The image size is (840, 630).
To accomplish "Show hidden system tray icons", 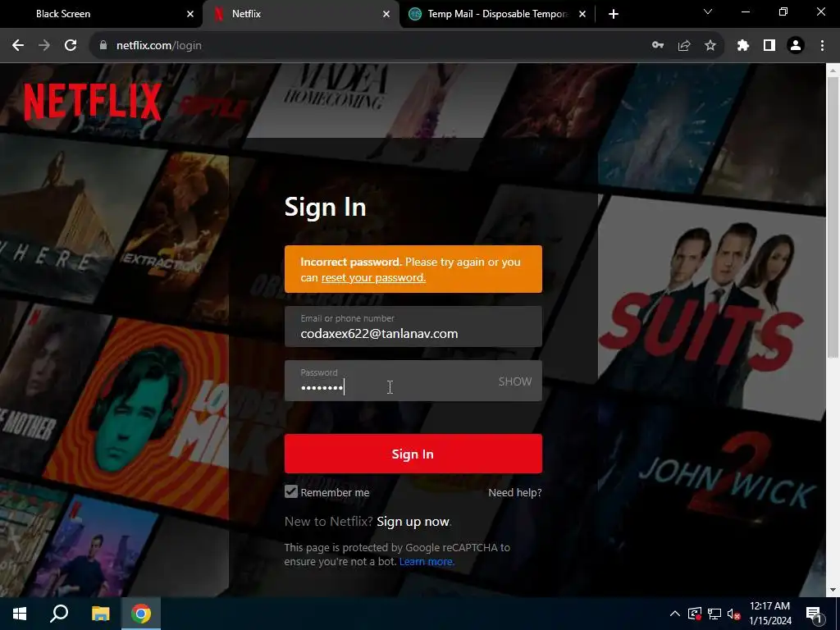I will (675, 614).
